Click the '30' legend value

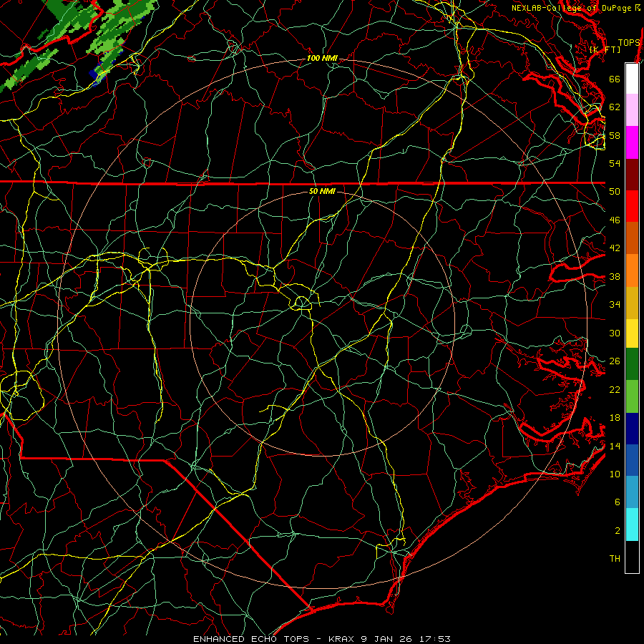tap(615, 333)
